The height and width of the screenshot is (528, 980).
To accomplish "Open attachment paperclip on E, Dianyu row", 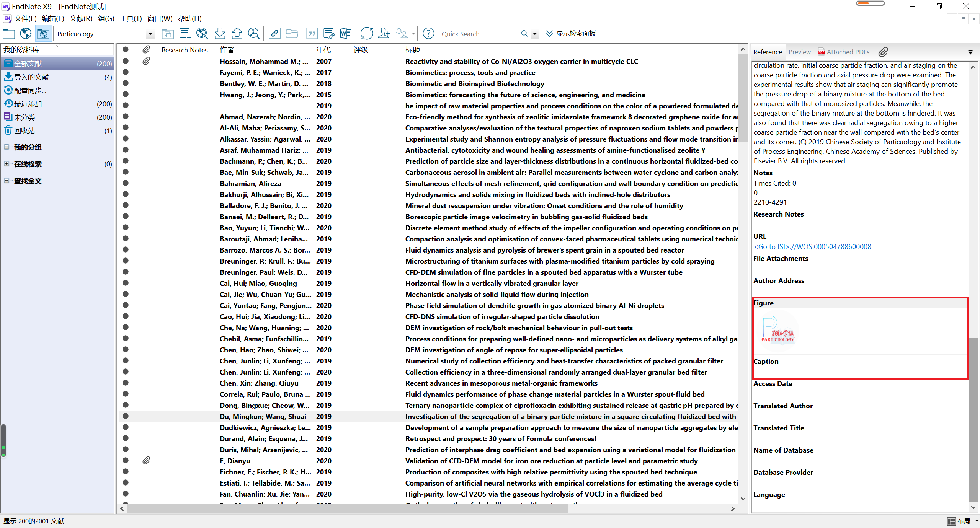I will point(146,461).
